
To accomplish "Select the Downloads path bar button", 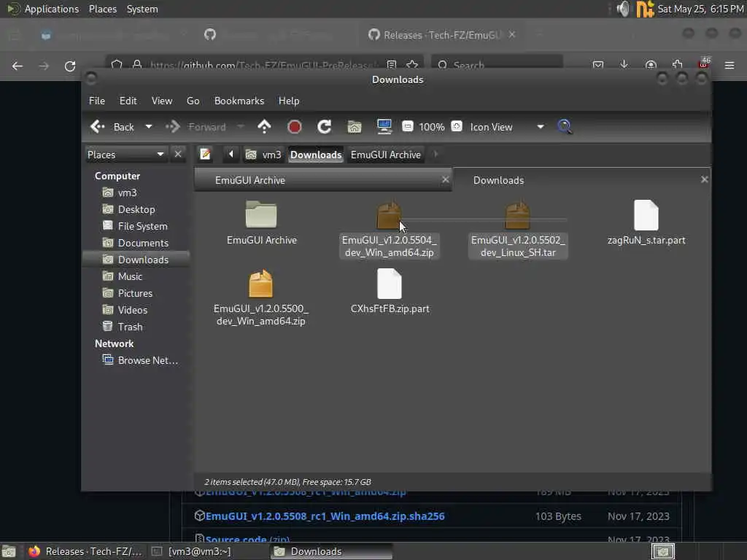I will coord(316,155).
